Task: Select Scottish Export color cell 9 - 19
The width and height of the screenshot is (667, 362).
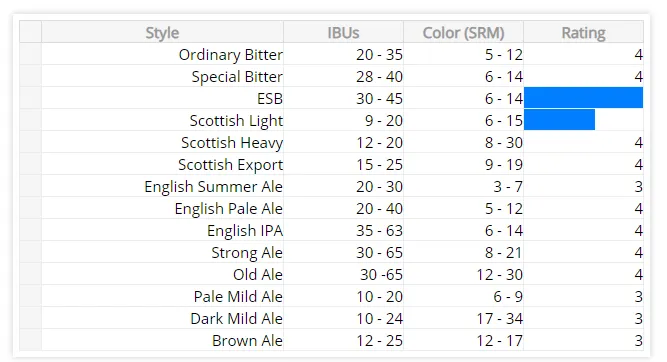Action: point(463,165)
